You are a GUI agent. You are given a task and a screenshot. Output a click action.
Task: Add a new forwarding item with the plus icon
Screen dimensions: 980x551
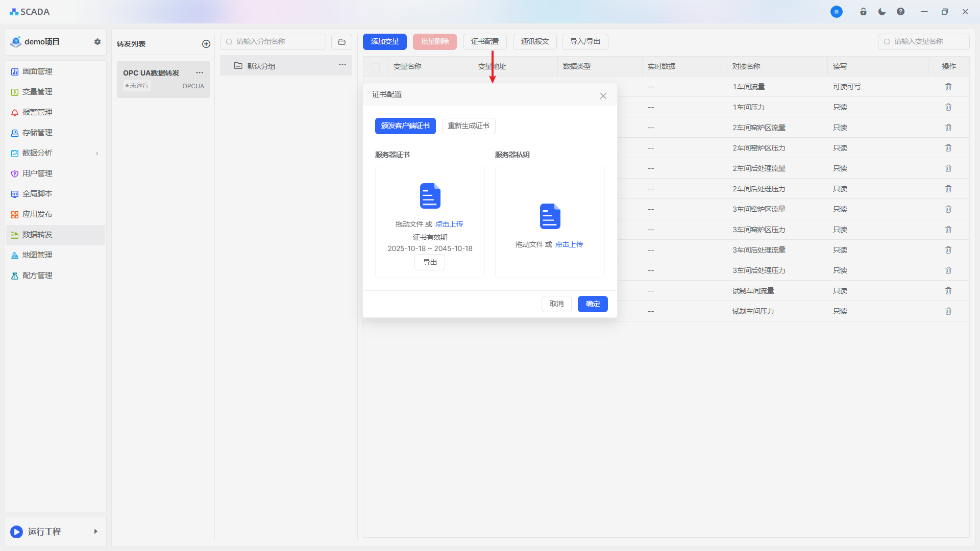tap(206, 44)
